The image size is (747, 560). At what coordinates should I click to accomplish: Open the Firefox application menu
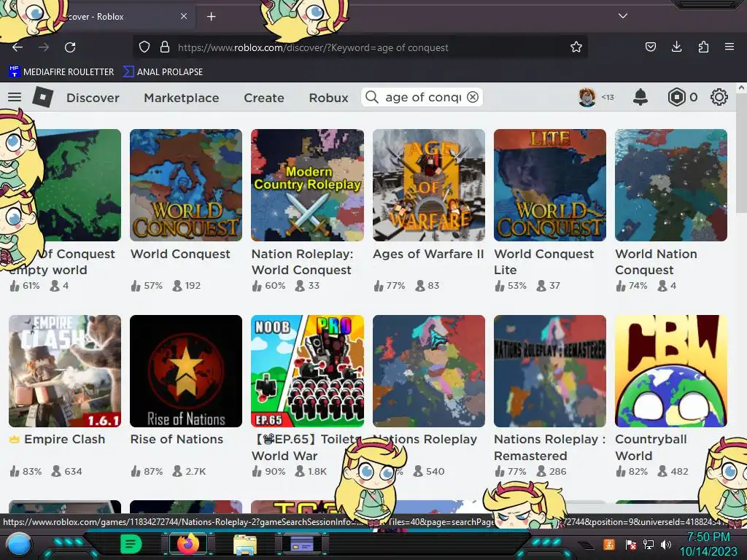(x=729, y=47)
